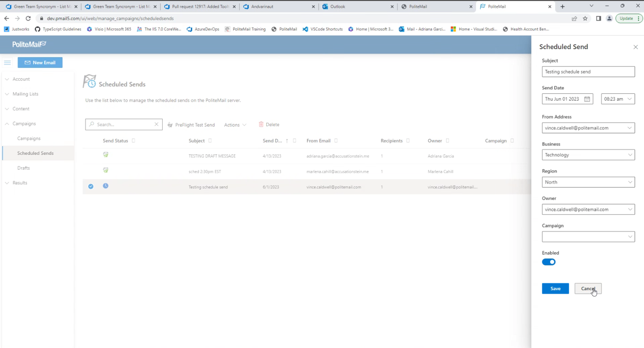Click the browser profile avatar icon

click(609, 19)
